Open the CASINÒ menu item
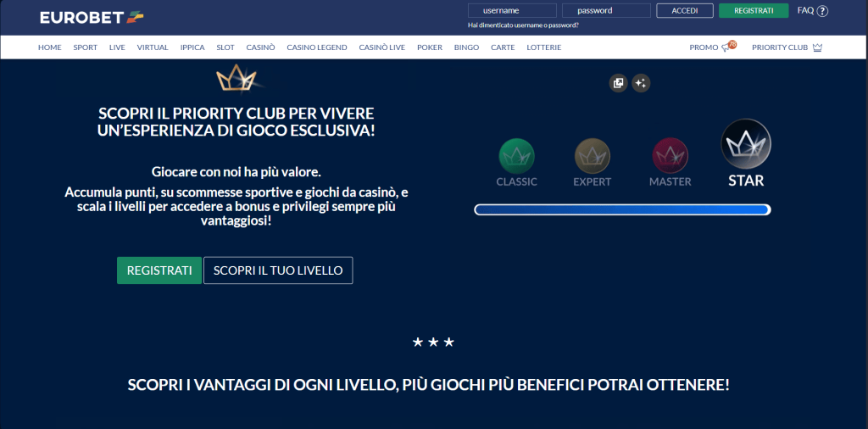Image resolution: width=868 pixels, height=429 pixels. 261,47
